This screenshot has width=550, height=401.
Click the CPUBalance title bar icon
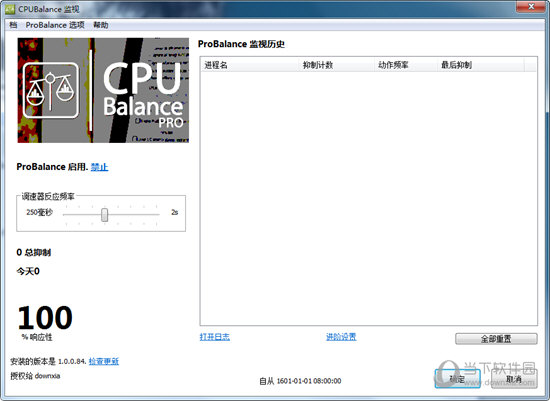click(x=10, y=9)
